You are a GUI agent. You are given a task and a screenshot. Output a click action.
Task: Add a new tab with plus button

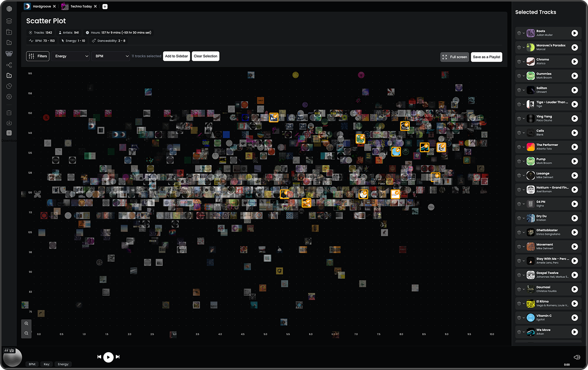tap(105, 7)
